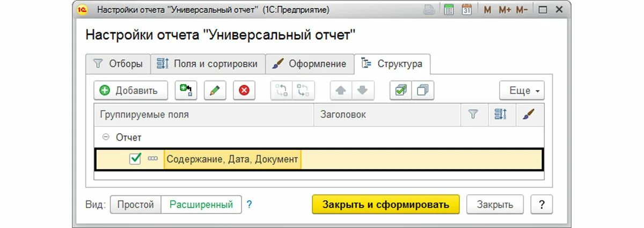Click the Заголовок column header

[387, 115]
